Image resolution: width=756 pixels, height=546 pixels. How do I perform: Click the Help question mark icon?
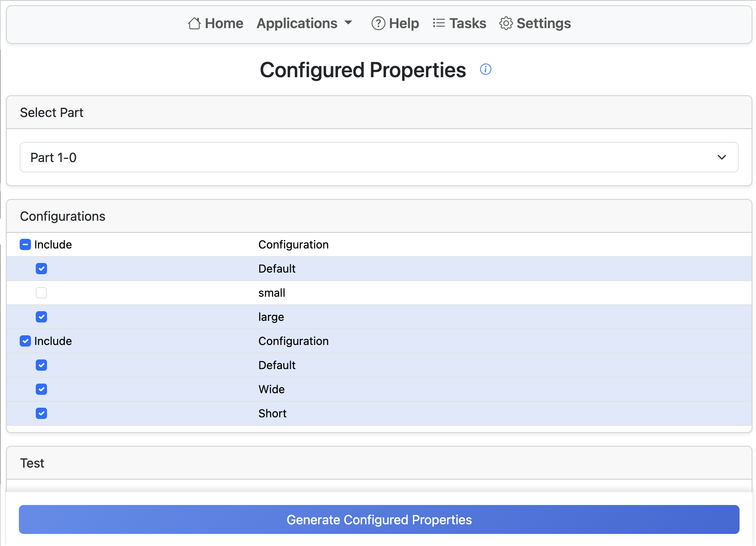(x=378, y=23)
